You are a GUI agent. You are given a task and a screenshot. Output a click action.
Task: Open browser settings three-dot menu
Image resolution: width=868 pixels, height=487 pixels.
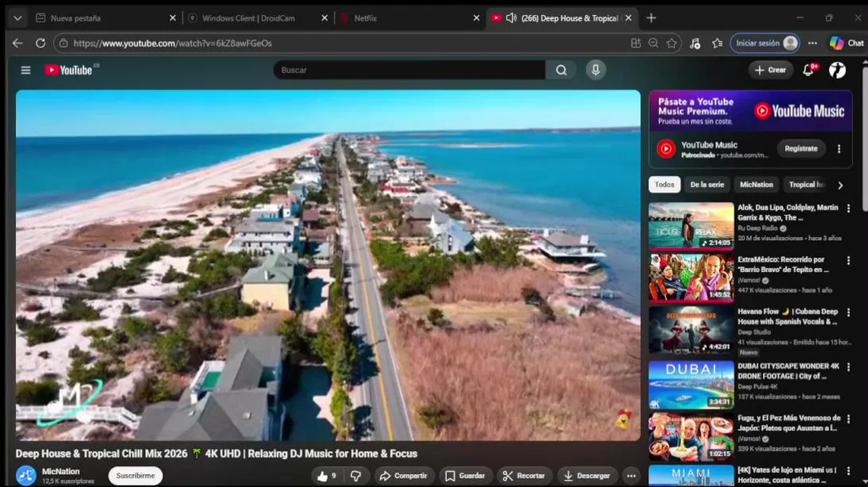click(813, 43)
